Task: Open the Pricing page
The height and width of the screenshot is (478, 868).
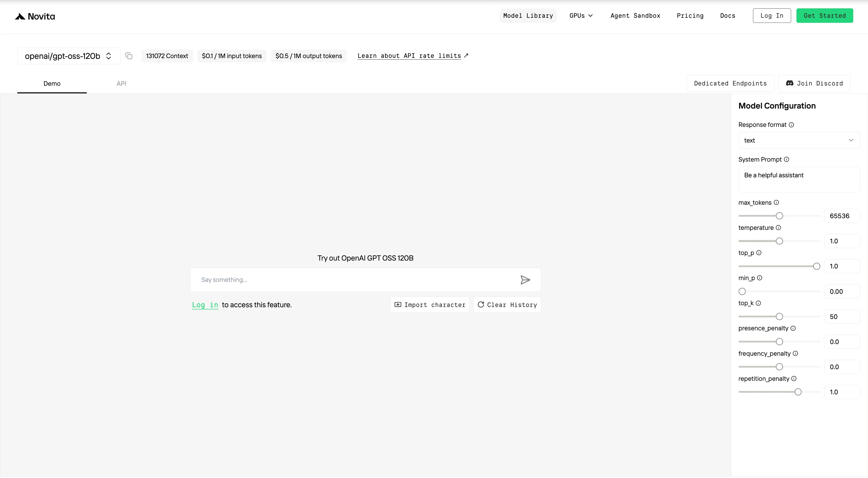Action: (x=690, y=16)
